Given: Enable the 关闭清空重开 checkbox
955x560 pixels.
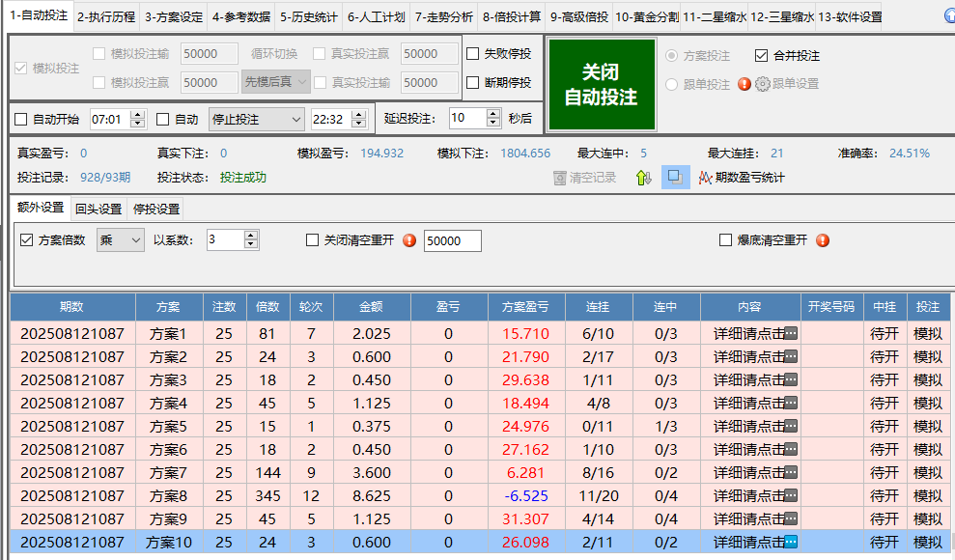Looking at the screenshot, I should point(313,239).
